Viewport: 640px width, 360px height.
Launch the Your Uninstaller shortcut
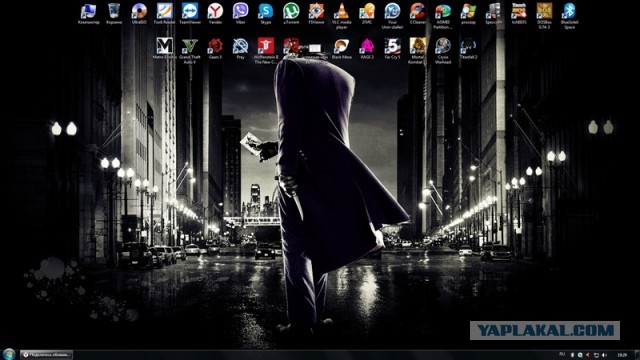click(392, 16)
